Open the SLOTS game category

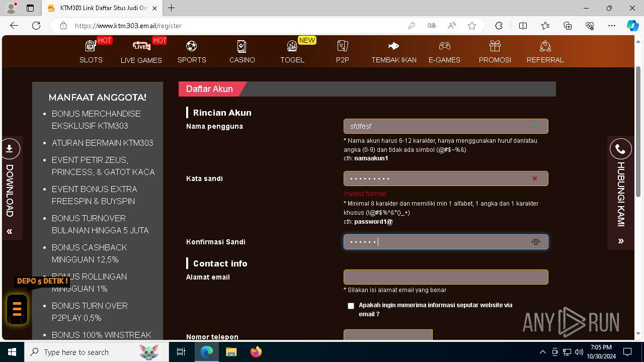click(91, 52)
